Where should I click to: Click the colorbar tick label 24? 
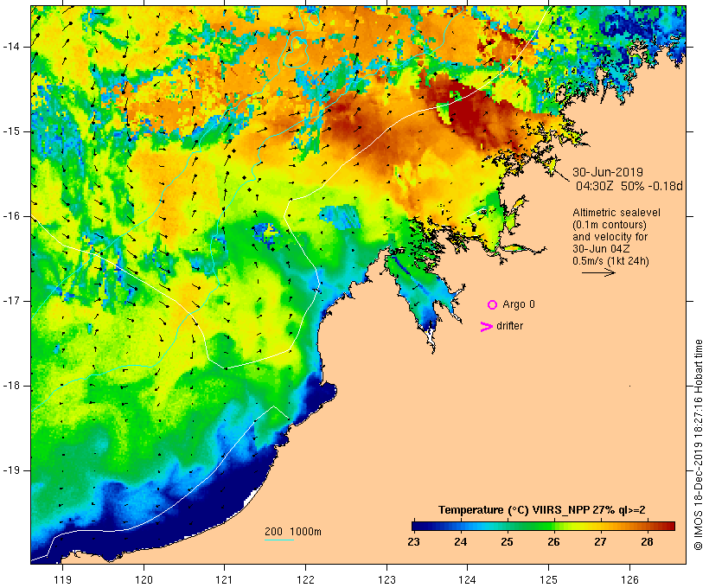460,542
